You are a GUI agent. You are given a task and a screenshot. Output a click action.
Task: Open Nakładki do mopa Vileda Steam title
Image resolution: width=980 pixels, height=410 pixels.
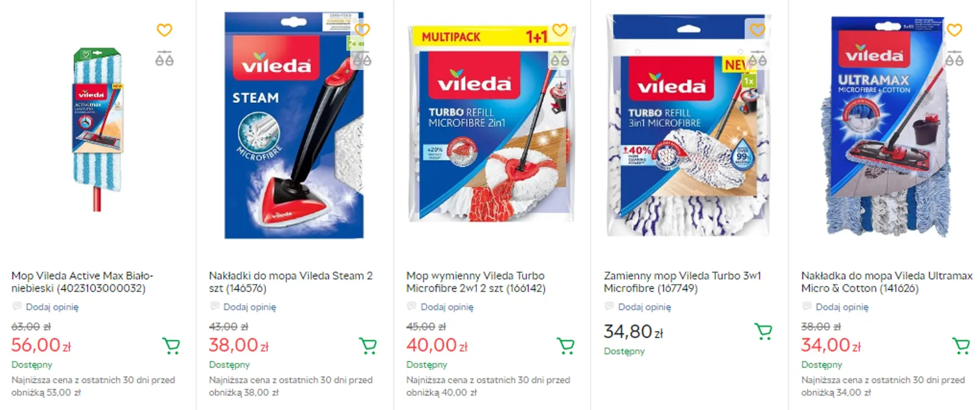(291, 282)
